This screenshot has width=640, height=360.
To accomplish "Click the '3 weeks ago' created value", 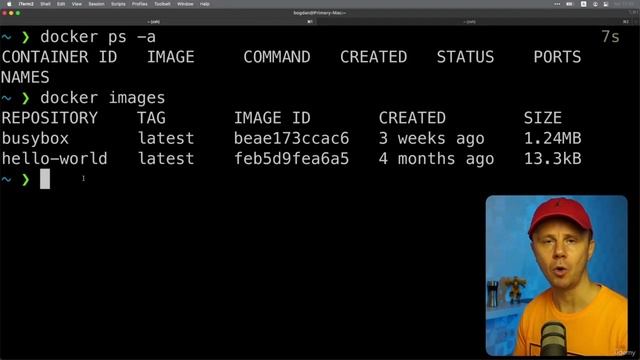I will pos(431,139).
